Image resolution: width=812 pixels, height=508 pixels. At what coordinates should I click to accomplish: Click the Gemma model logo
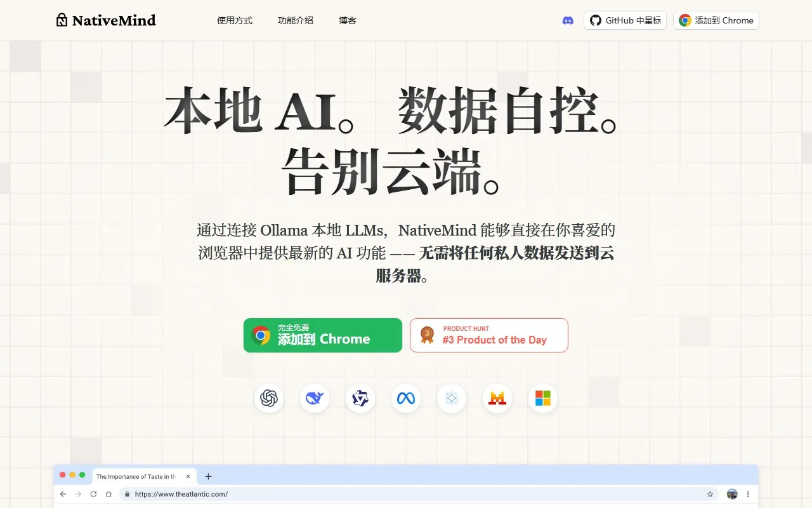click(452, 398)
